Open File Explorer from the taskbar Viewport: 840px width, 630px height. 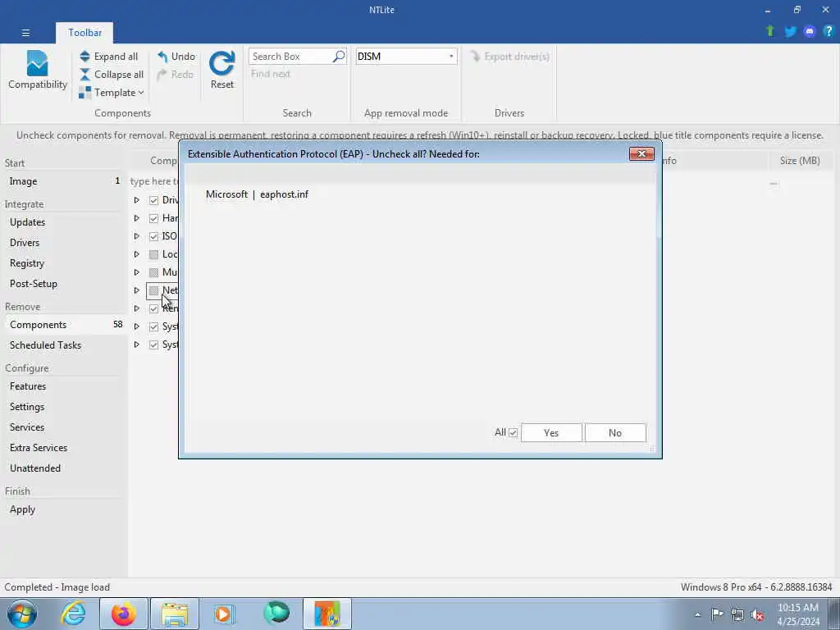[x=175, y=614]
